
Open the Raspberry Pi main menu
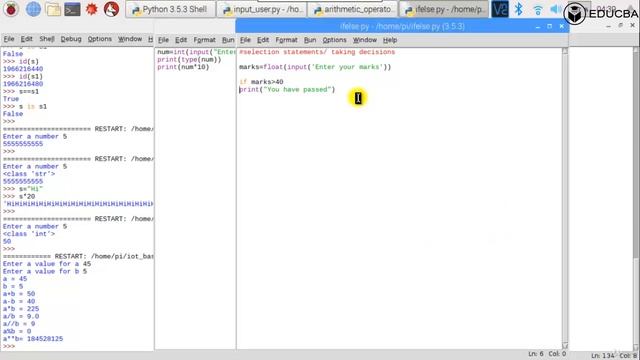tap(11, 9)
